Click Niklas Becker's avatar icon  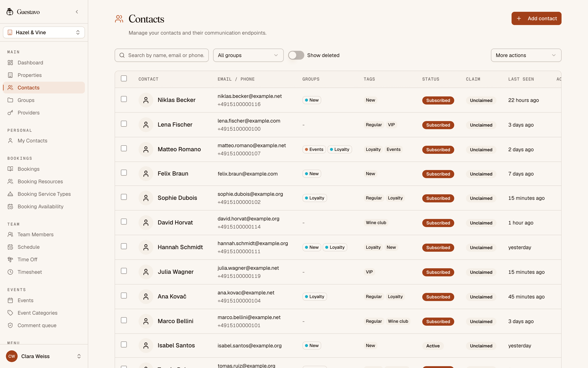click(146, 100)
